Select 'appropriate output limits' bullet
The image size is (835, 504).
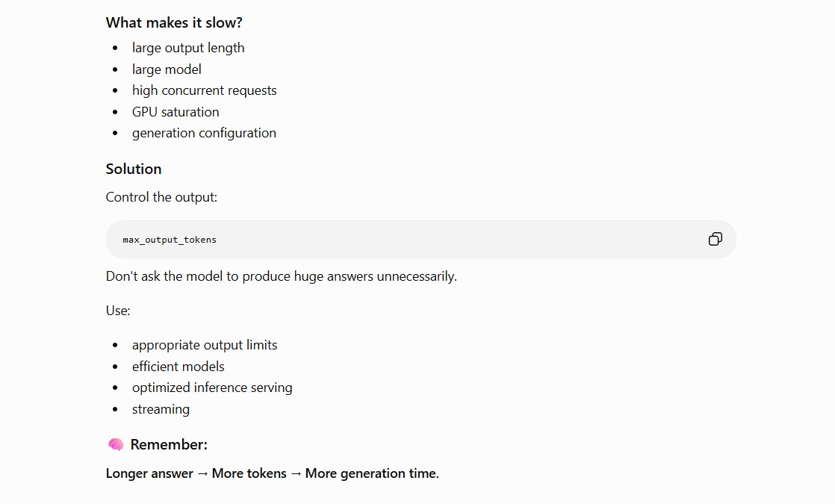pos(205,345)
